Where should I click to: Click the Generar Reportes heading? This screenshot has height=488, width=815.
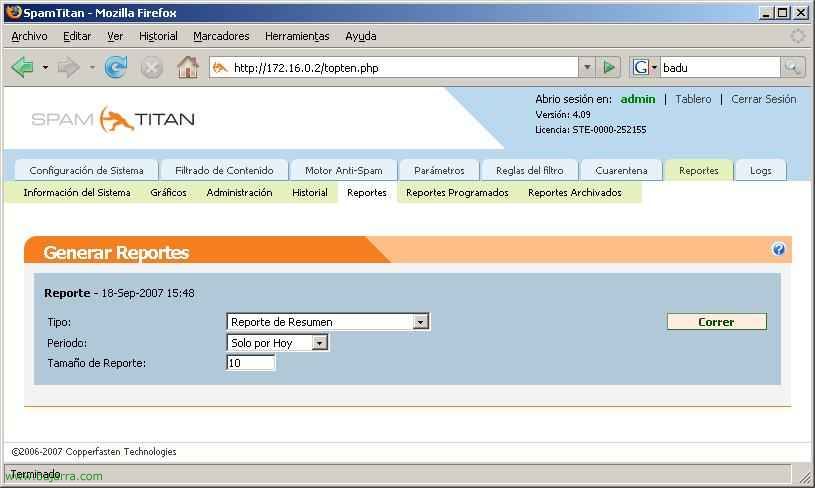(x=116, y=253)
